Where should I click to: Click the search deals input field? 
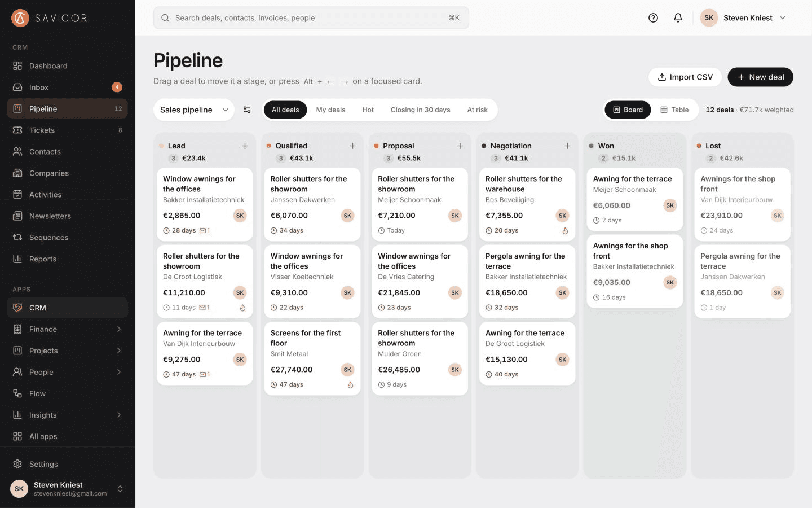click(x=311, y=18)
